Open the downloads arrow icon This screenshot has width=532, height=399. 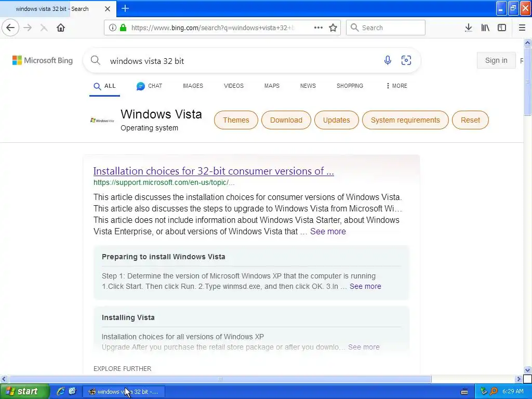469,28
